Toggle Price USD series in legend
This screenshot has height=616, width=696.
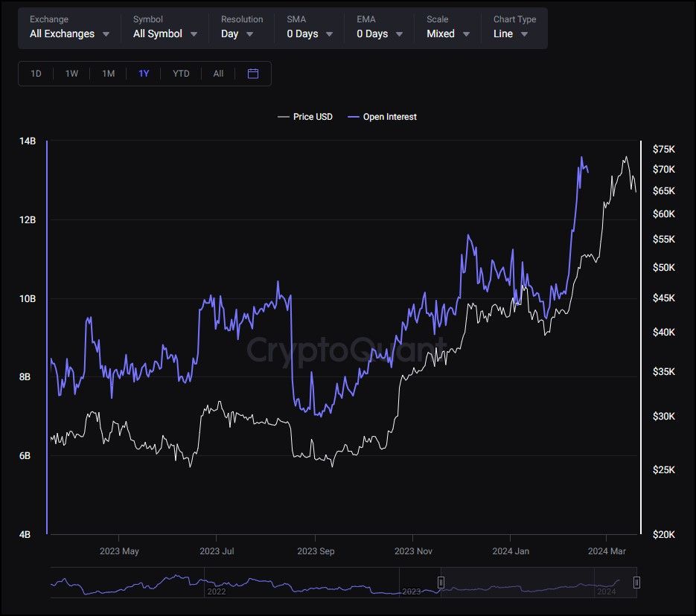(x=305, y=117)
